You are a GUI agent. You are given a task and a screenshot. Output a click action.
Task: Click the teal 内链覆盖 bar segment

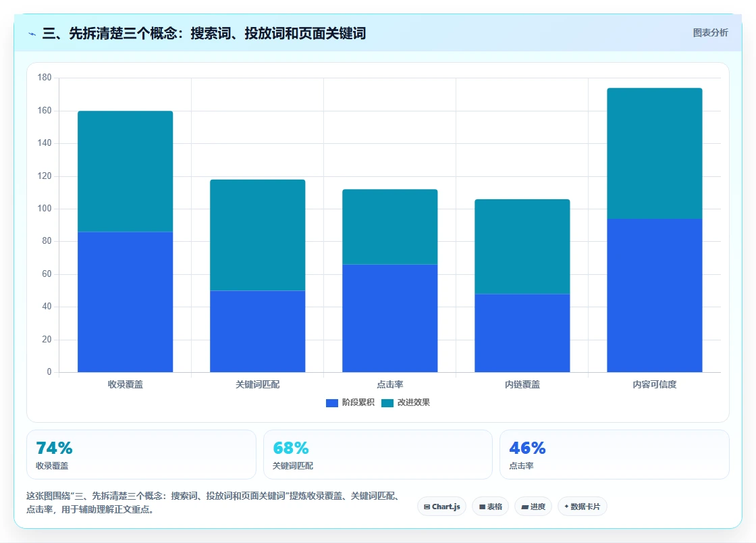pos(522,247)
